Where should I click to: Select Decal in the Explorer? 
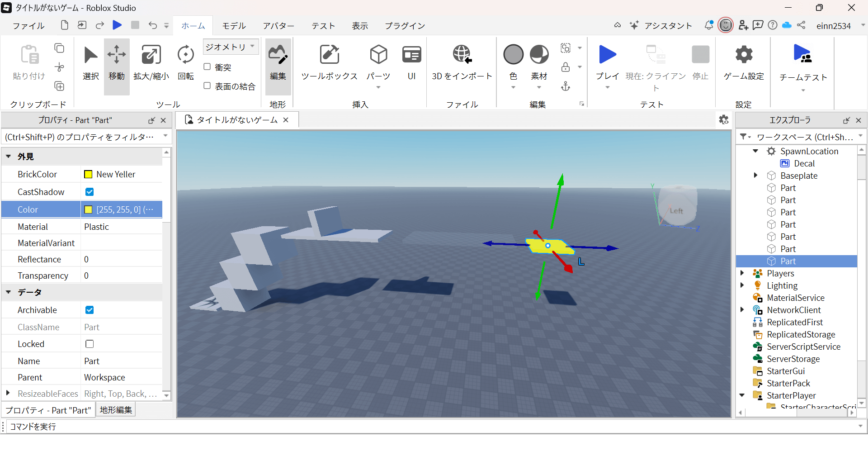(x=804, y=163)
